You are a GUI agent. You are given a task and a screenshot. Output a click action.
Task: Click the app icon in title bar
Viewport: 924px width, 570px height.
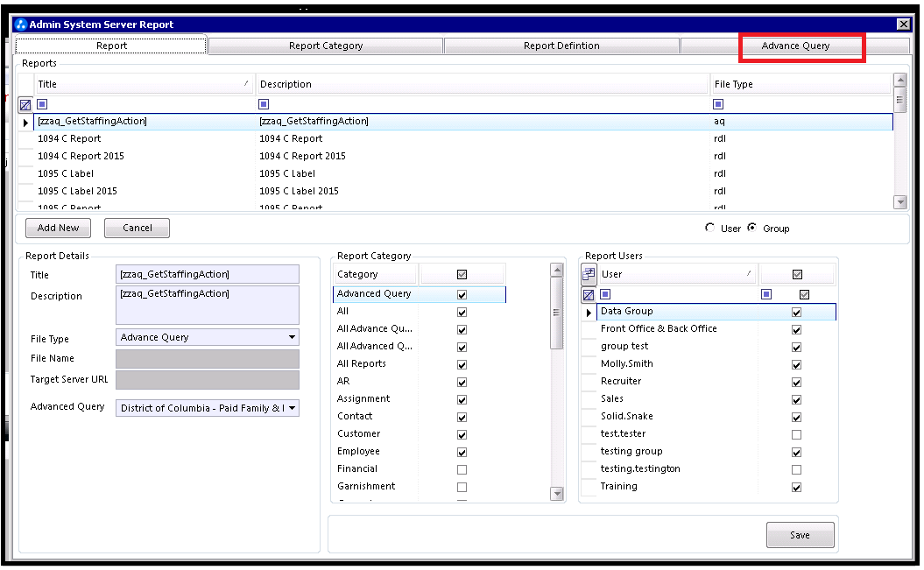coord(21,25)
